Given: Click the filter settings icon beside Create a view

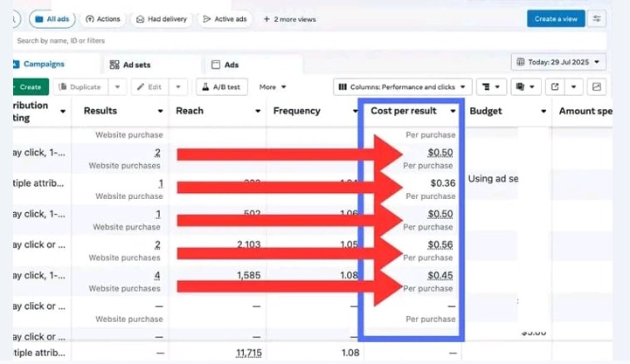Looking at the screenshot, I should point(598,18).
